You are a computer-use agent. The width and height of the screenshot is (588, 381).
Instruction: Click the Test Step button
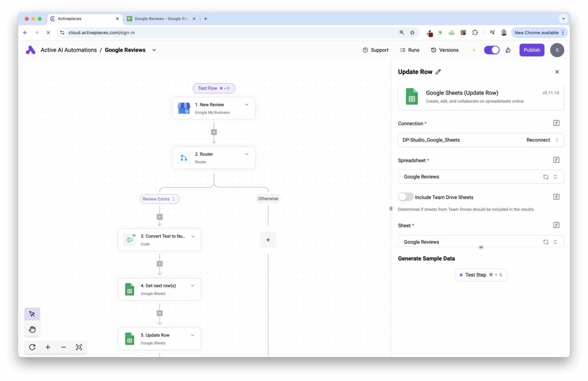(x=481, y=275)
